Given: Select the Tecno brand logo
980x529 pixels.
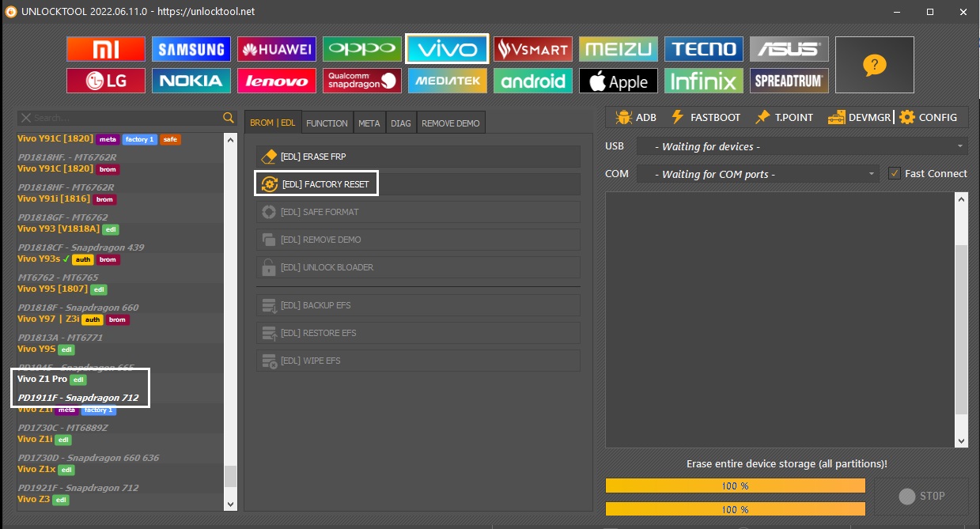Looking at the screenshot, I should (704, 49).
